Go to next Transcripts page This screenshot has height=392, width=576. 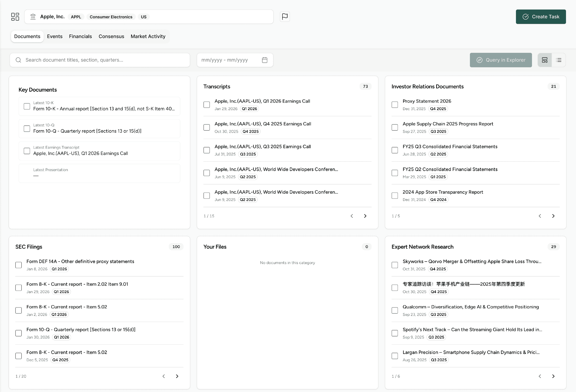365,216
